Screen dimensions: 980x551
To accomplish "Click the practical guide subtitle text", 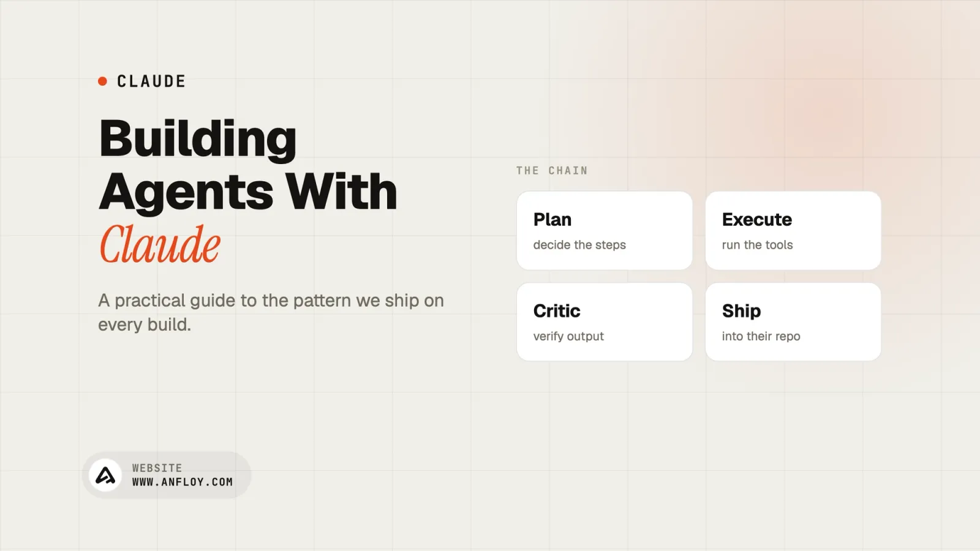I will pos(271,312).
